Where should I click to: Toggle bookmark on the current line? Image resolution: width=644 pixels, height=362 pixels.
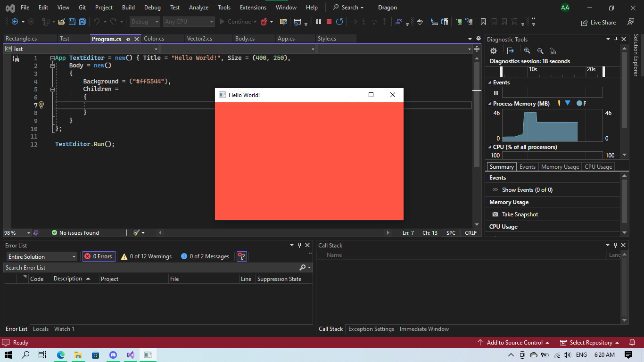point(483,22)
